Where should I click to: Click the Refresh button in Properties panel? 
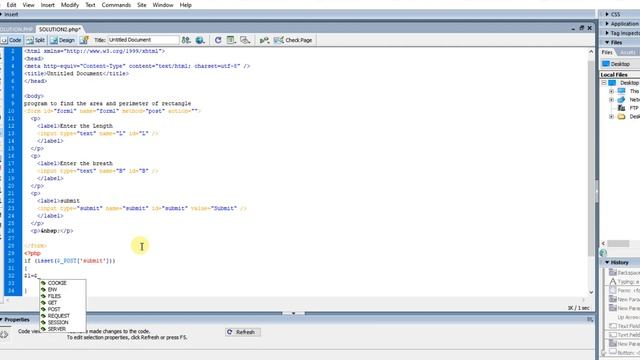[x=242, y=332]
